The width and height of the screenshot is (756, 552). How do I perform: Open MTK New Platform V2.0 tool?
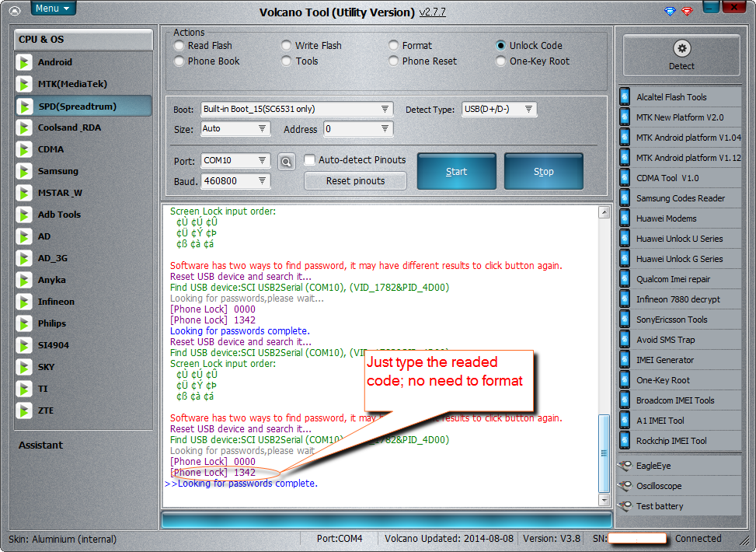680,117
